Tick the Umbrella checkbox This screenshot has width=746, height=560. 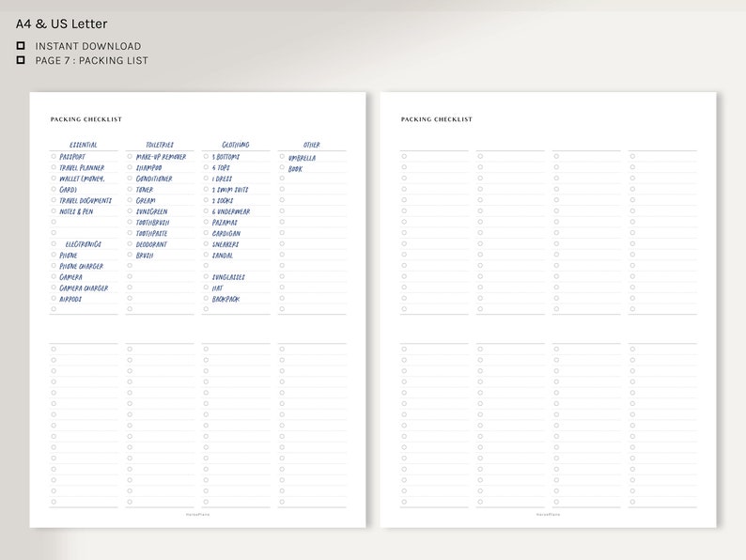click(282, 156)
